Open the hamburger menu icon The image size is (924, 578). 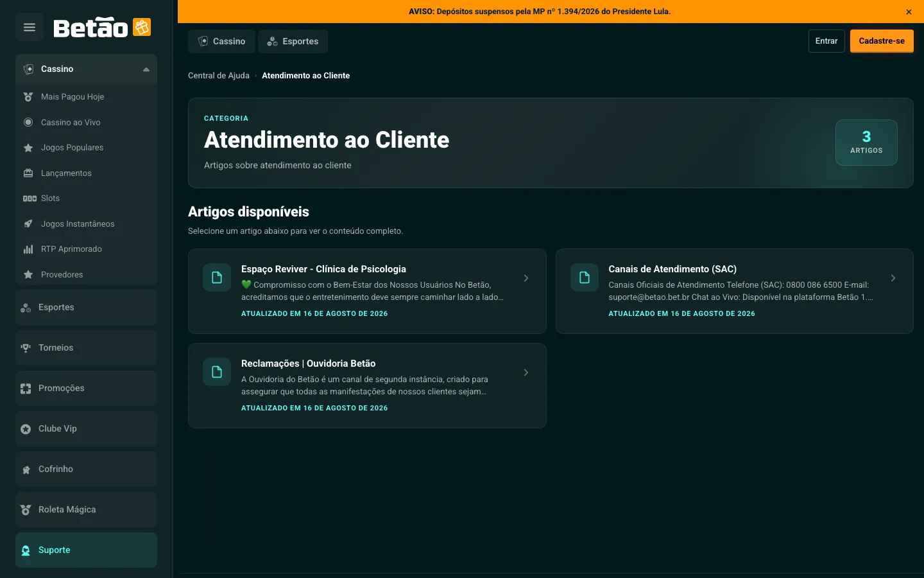point(30,27)
